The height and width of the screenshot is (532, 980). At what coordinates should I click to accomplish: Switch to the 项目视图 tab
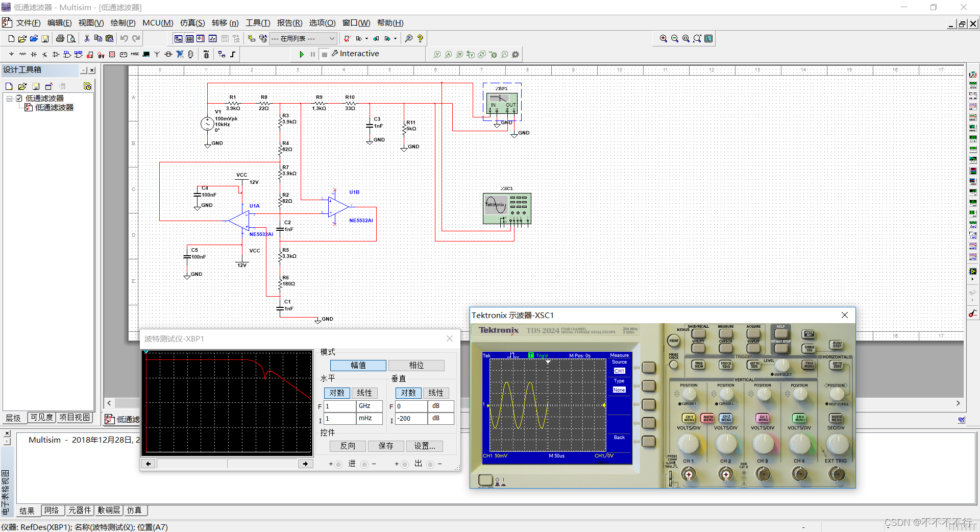pos(75,418)
